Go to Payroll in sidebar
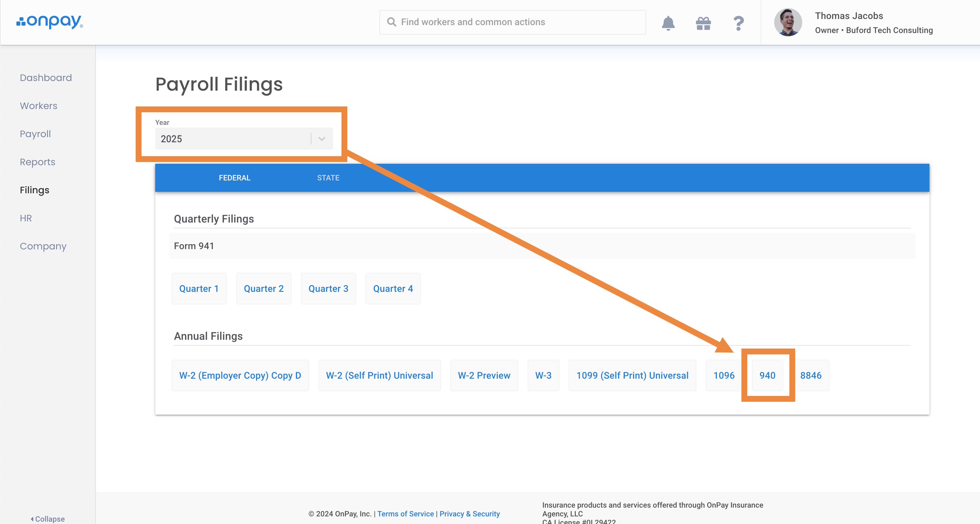 pos(35,134)
